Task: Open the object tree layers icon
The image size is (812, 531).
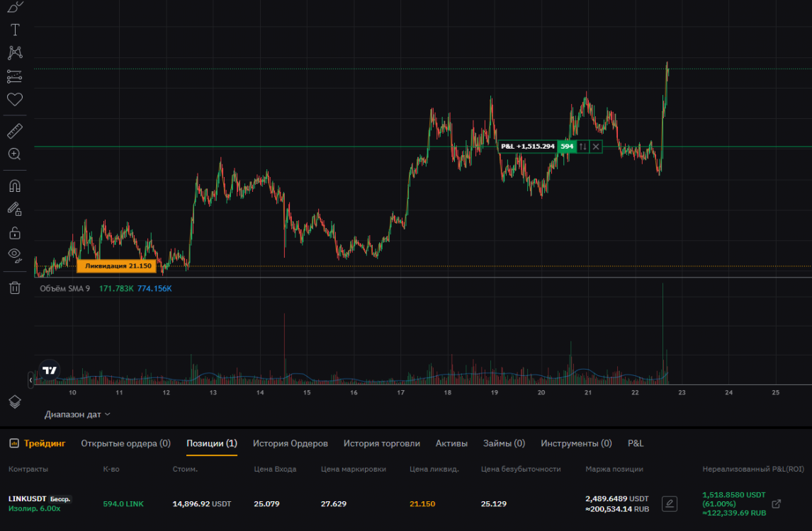Action: tap(15, 401)
